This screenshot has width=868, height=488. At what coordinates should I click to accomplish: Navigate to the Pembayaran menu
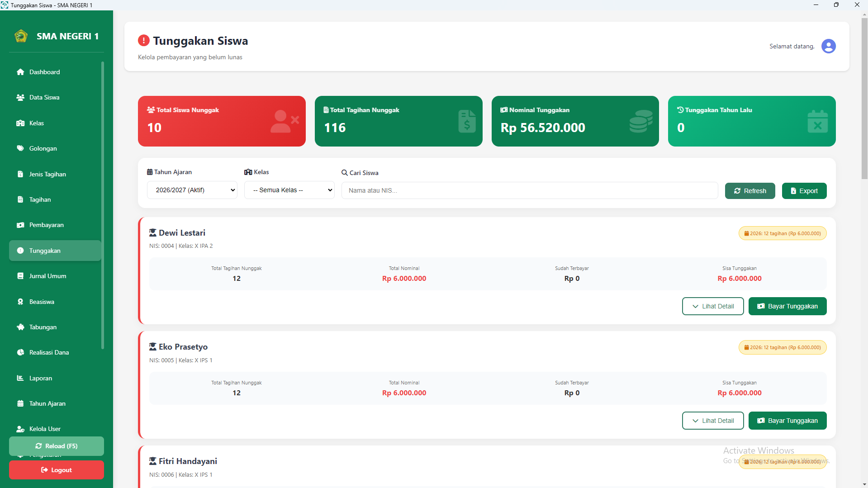(x=55, y=225)
